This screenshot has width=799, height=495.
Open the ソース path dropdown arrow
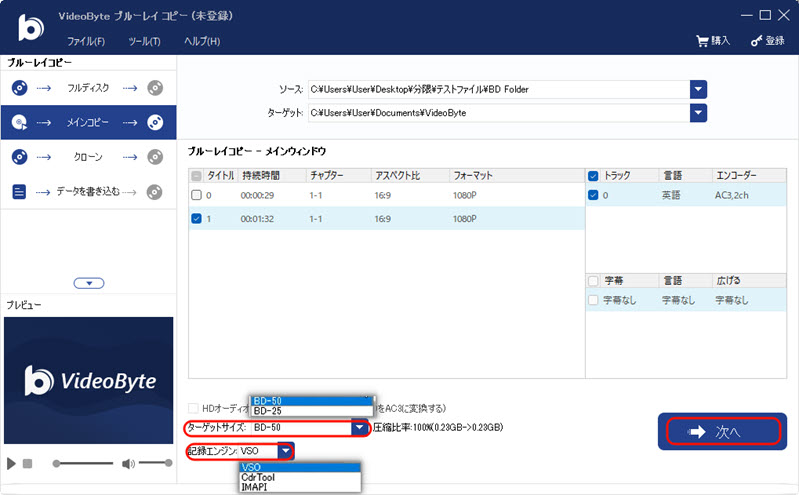[x=698, y=89]
